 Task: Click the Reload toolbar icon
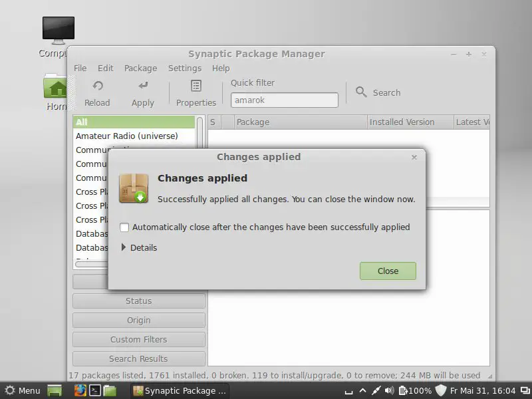97,86
